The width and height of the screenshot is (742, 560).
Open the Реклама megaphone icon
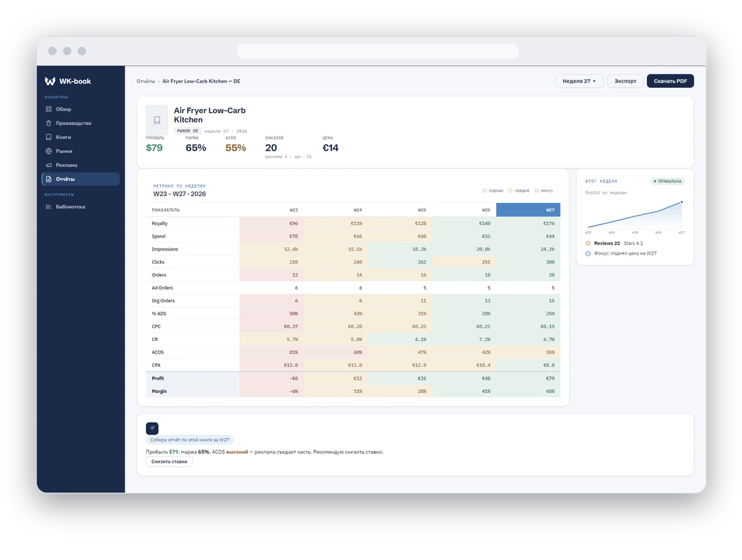(48, 165)
